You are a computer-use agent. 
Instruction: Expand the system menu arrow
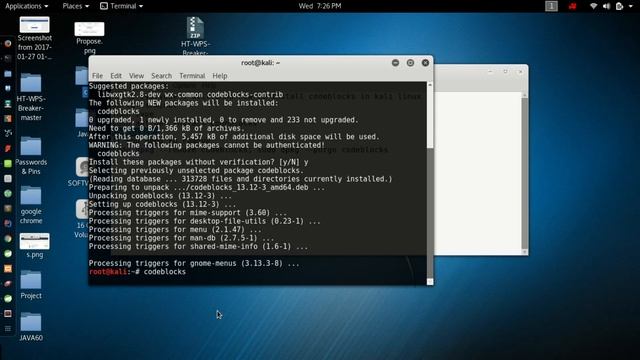pos(631,6)
